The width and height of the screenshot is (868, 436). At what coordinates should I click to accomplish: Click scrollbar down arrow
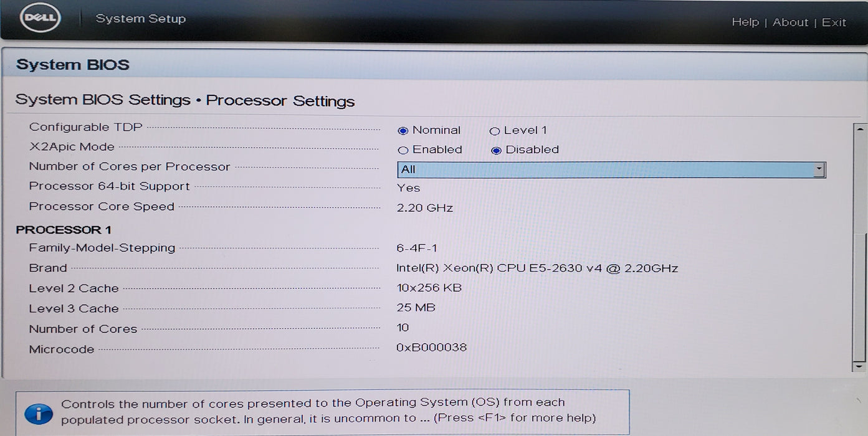coord(860,367)
